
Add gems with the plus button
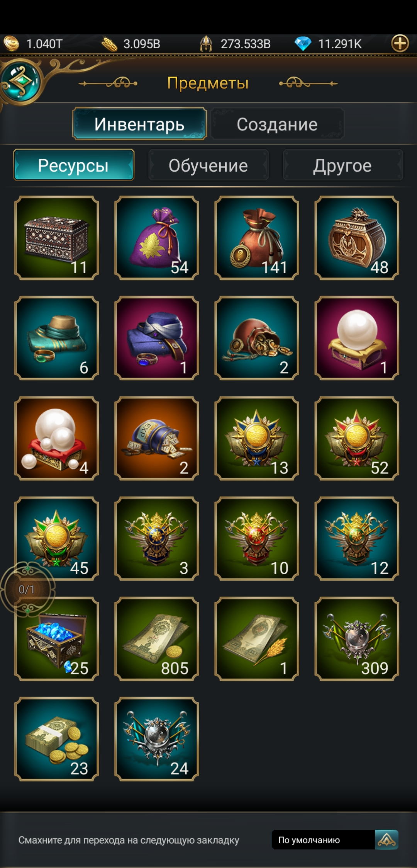coord(400,43)
